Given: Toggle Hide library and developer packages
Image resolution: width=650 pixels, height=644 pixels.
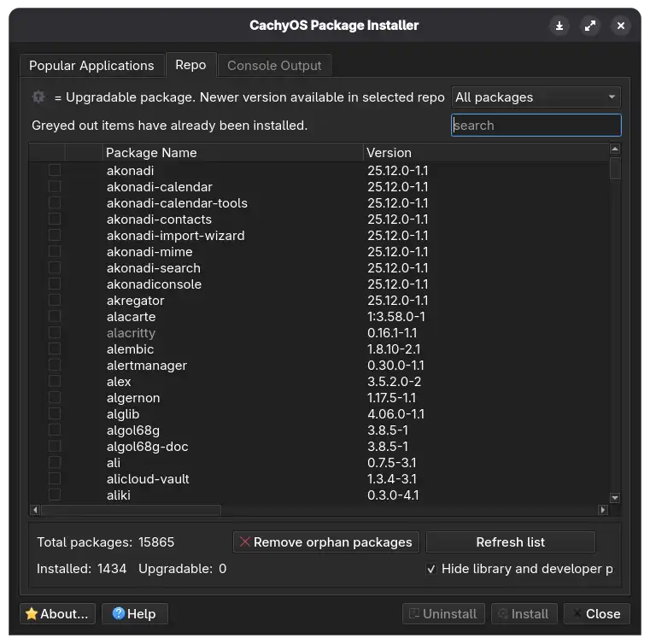Looking at the screenshot, I should coord(431,569).
